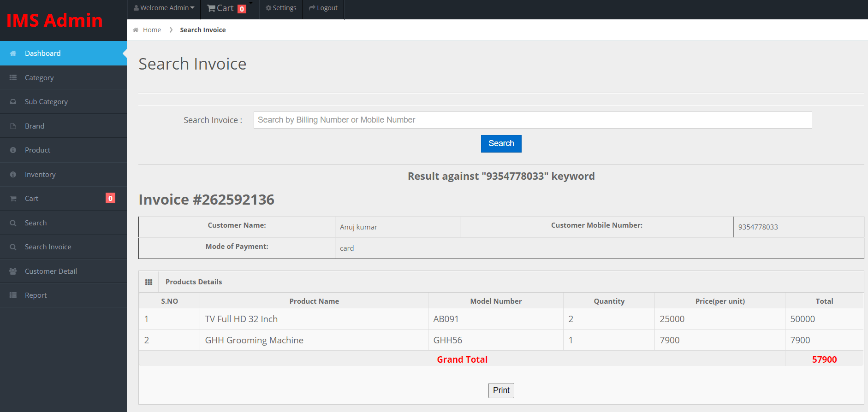
Task: Go to Search Invoice in sidebar
Action: [63, 247]
